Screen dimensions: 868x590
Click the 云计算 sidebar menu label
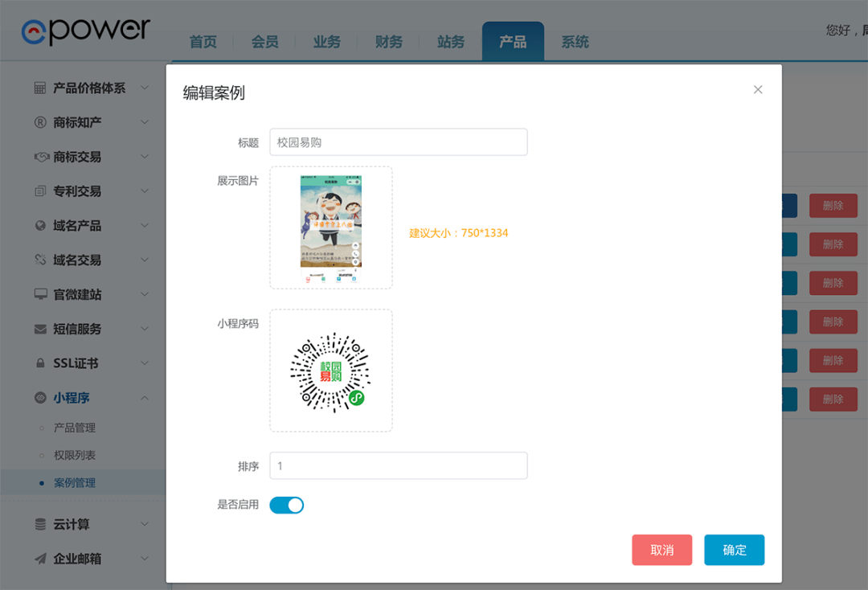(x=72, y=523)
